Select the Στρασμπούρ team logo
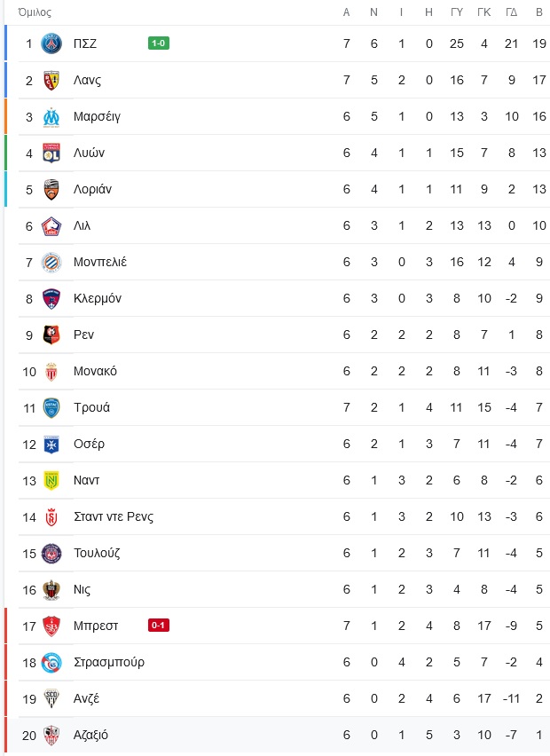Image resolution: width=550 pixels, height=756 pixels. coord(51,663)
